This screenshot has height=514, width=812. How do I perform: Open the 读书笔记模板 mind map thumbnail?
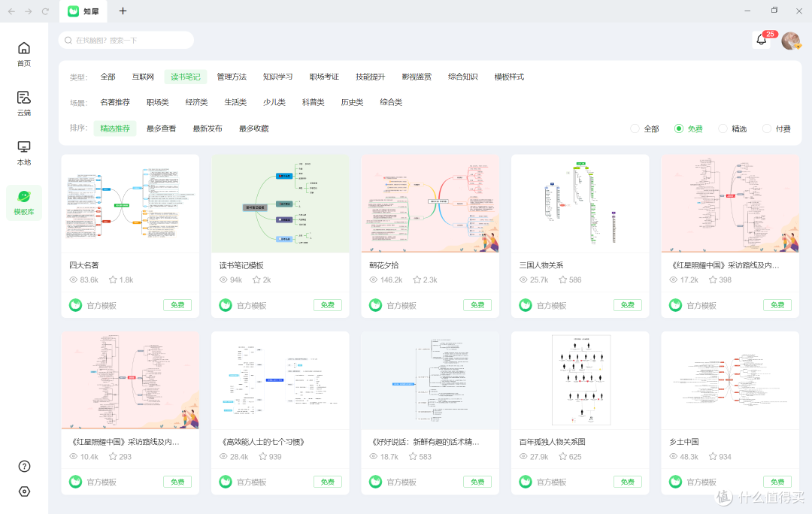(x=280, y=204)
